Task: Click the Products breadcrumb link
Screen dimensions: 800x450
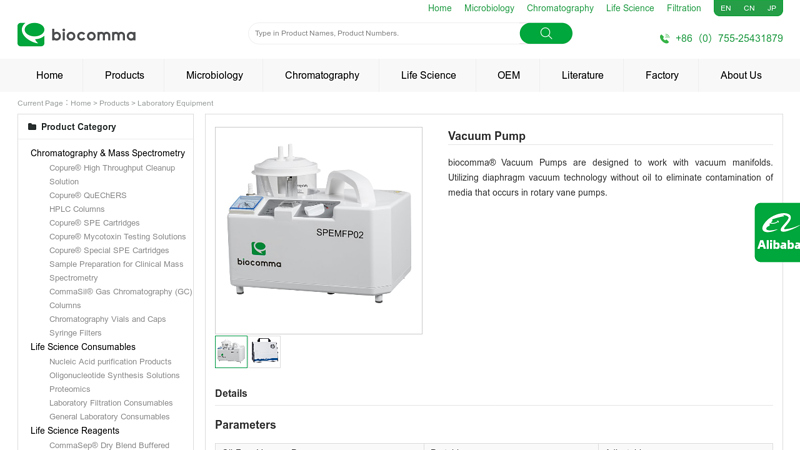Action: [114, 103]
